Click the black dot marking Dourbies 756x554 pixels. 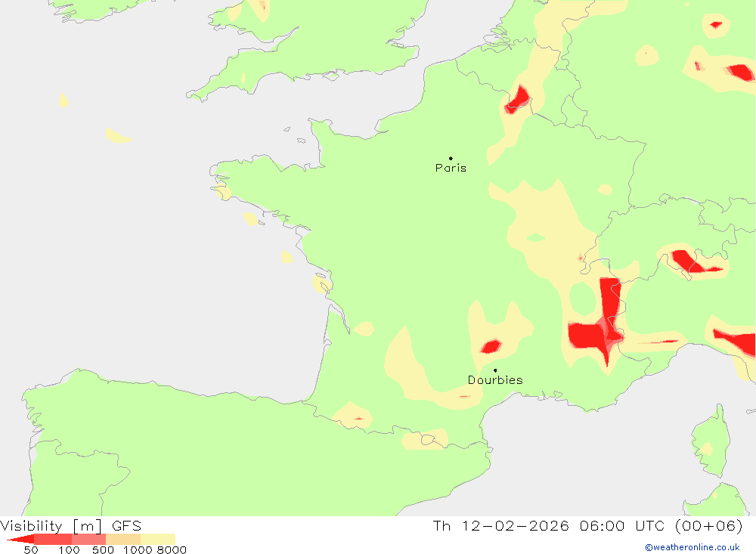click(495, 370)
